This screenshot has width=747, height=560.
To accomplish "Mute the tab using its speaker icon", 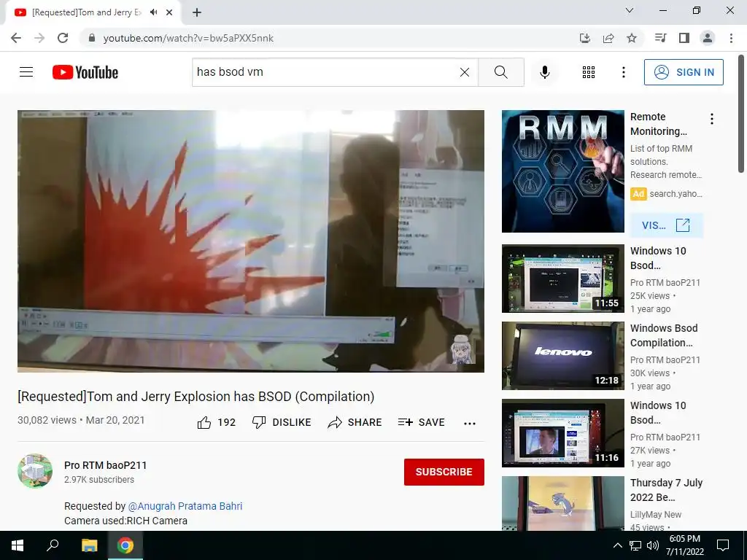I will click(153, 12).
